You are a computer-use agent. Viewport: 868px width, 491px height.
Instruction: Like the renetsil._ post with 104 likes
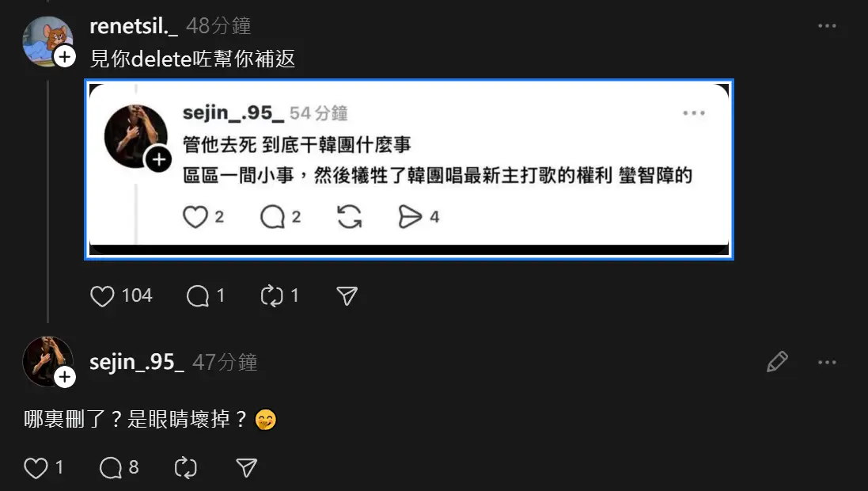(x=102, y=296)
